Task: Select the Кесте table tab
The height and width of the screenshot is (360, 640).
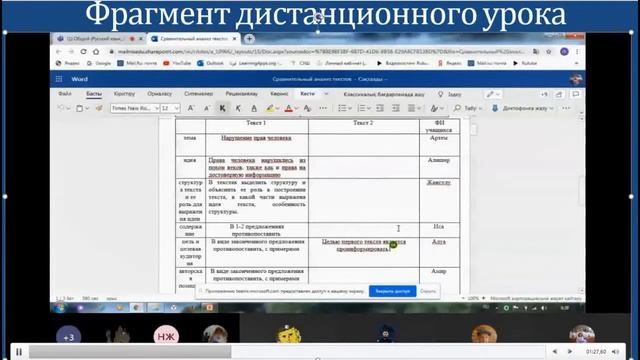Action: pos(307,94)
